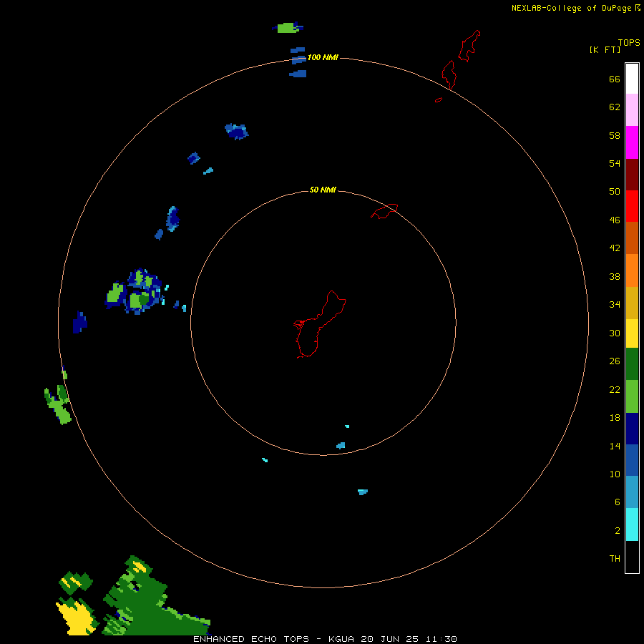Click the TOPS legend title

click(x=629, y=42)
